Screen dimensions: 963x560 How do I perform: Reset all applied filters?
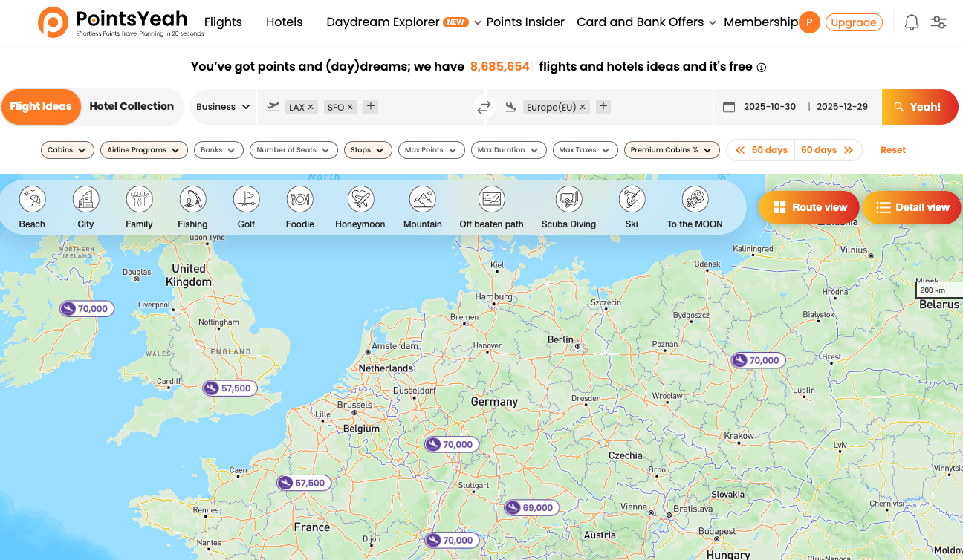pyautogui.click(x=892, y=149)
